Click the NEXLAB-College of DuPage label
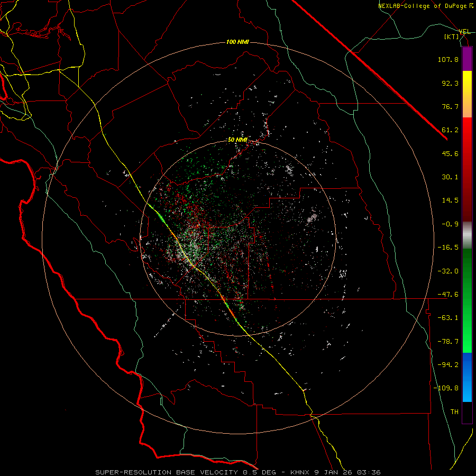 point(425,6)
